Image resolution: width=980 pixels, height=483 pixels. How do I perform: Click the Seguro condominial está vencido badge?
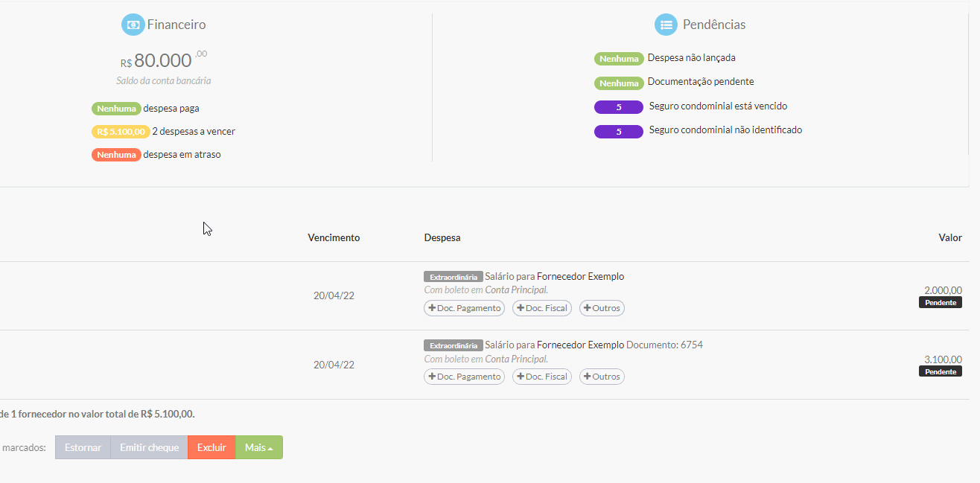(619, 107)
